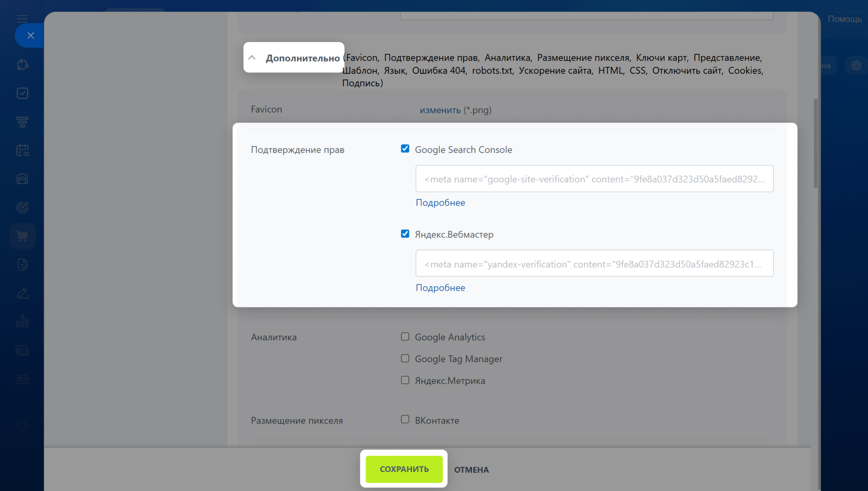
Task: Click the yandex-verification meta input field
Action: [594, 264]
